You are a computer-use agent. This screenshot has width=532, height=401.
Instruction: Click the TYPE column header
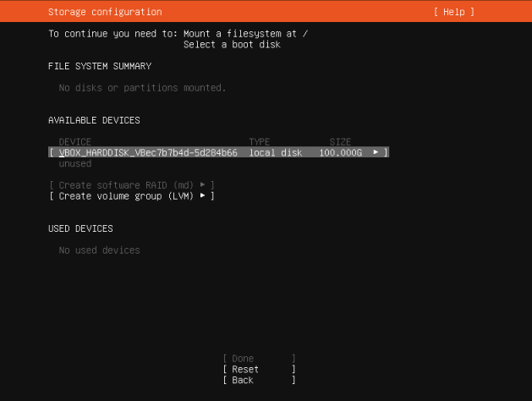tap(259, 142)
